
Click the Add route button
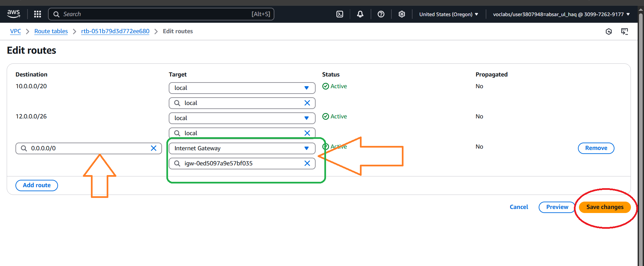pos(37,185)
